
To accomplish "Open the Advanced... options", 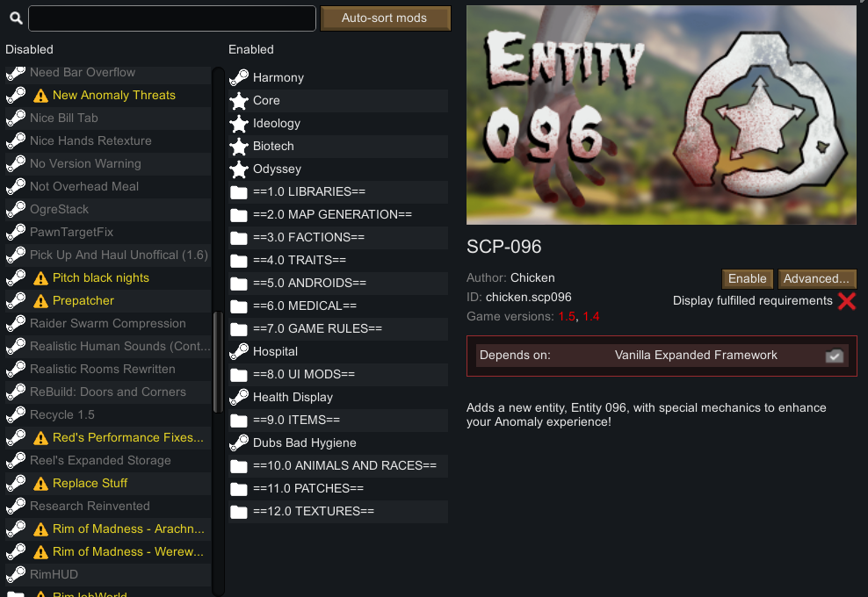I will tap(816, 278).
